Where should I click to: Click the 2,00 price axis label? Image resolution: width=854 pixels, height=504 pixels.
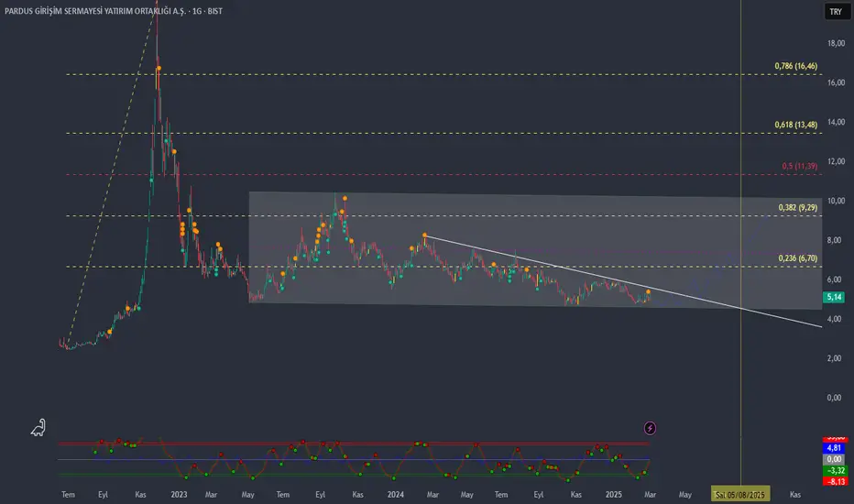click(x=834, y=358)
